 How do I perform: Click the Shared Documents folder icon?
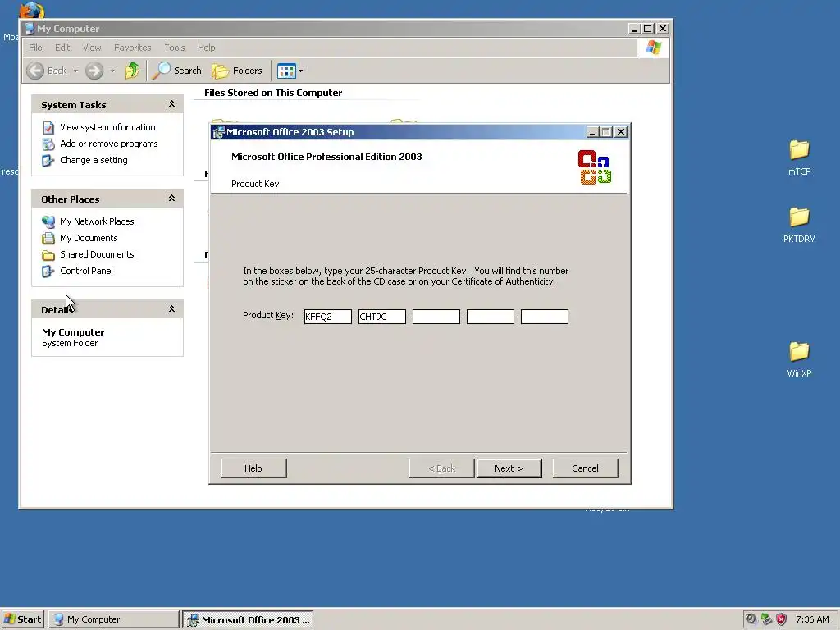click(x=48, y=255)
